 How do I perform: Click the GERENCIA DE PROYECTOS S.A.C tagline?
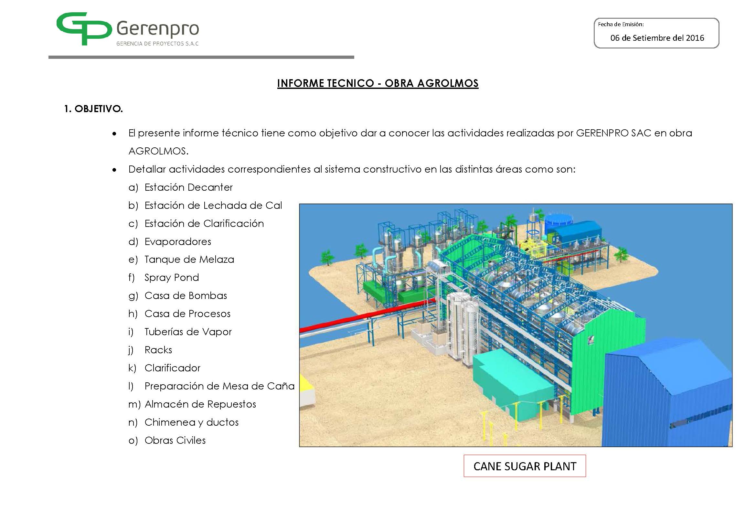pyautogui.click(x=157, y=44)
